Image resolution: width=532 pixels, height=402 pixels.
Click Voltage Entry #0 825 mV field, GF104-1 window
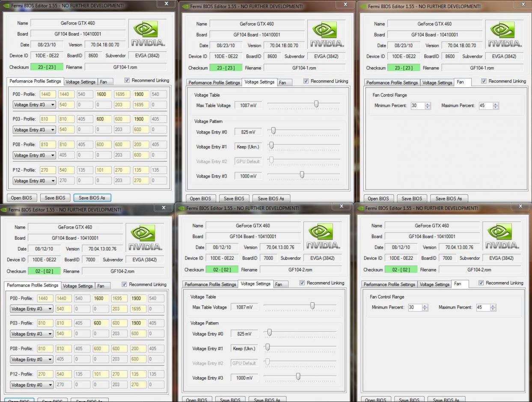pyautogui.click(x=248, y=132)
